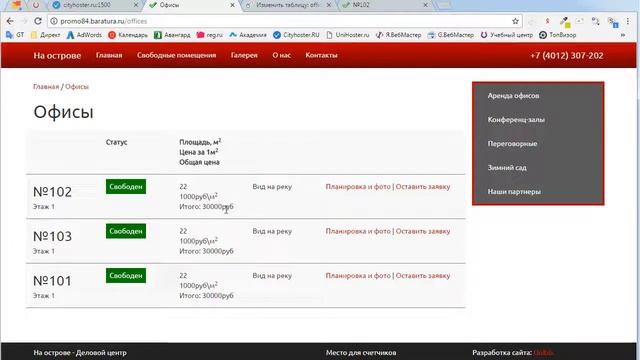Open Зимний сад in the sidebar
The width and height of the screenshot is (640, 360).
pos(507,167)
